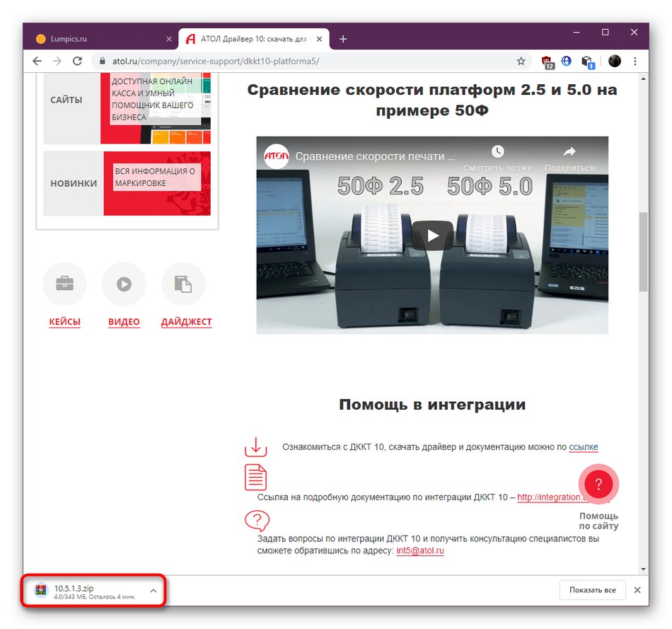Click the scrollbar down arrow
The height and width of the screenshot is (629, 672).
click(643, 570)
